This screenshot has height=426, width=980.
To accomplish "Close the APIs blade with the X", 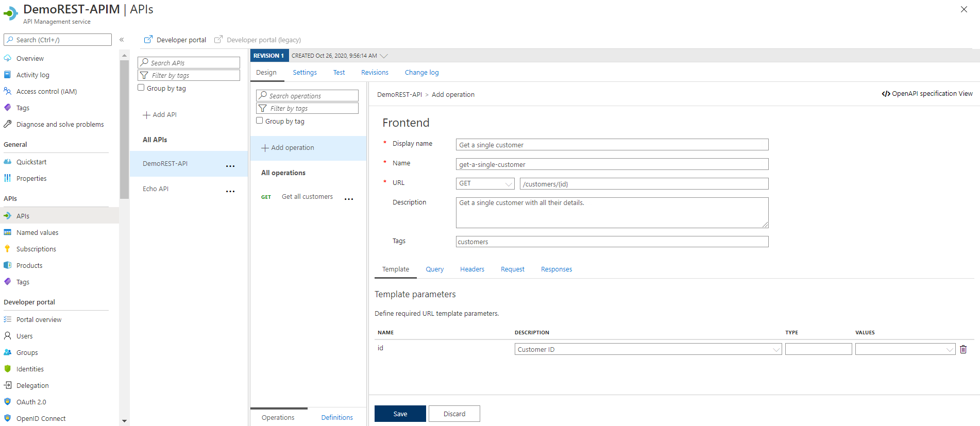I will click(964, 9).
